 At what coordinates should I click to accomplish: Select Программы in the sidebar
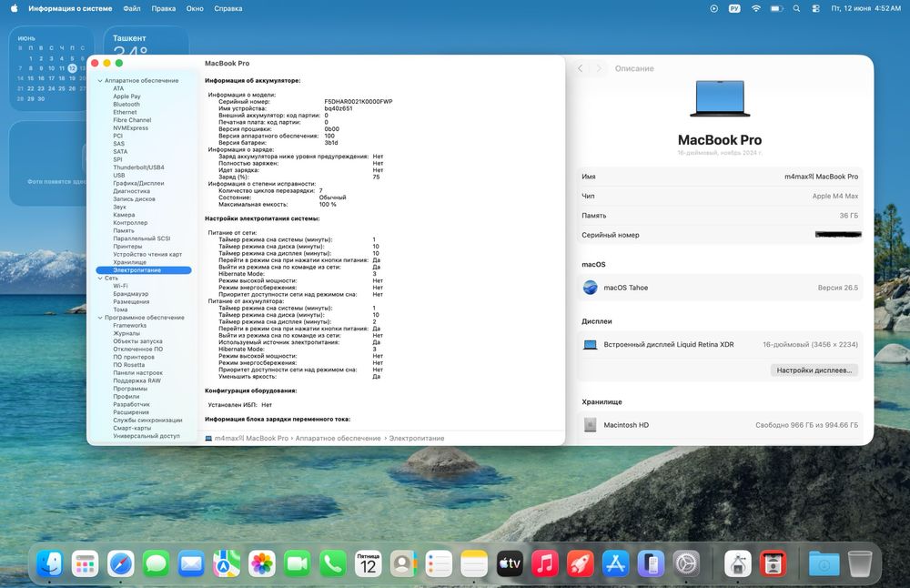pos(130,389)
